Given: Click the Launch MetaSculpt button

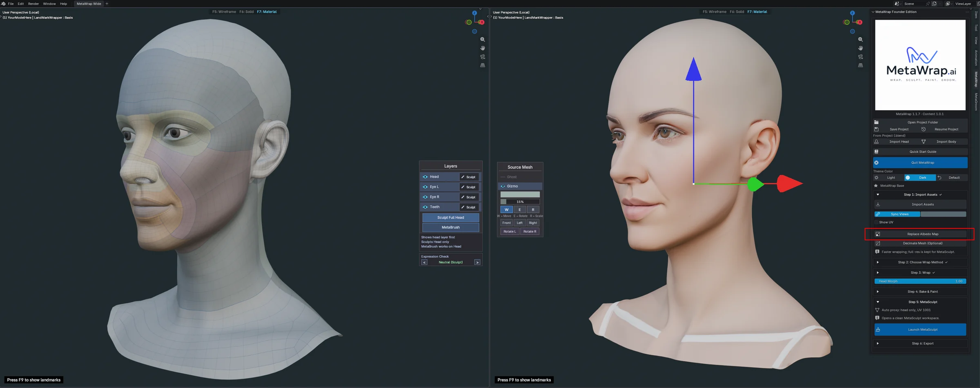Looking at the screenshot, I should tap(920, 330).
